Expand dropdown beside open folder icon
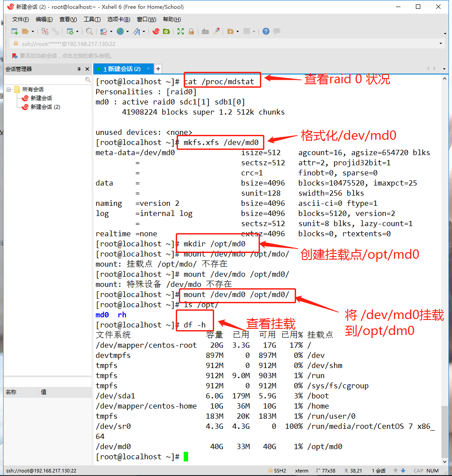This screenshot has width=452, height=476. [33, 31]
